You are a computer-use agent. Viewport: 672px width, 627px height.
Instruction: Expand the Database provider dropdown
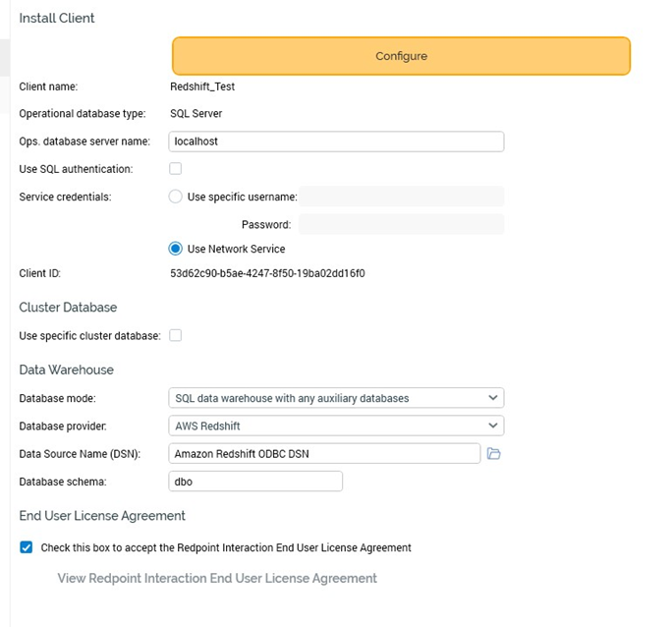(x=336, y=426)
